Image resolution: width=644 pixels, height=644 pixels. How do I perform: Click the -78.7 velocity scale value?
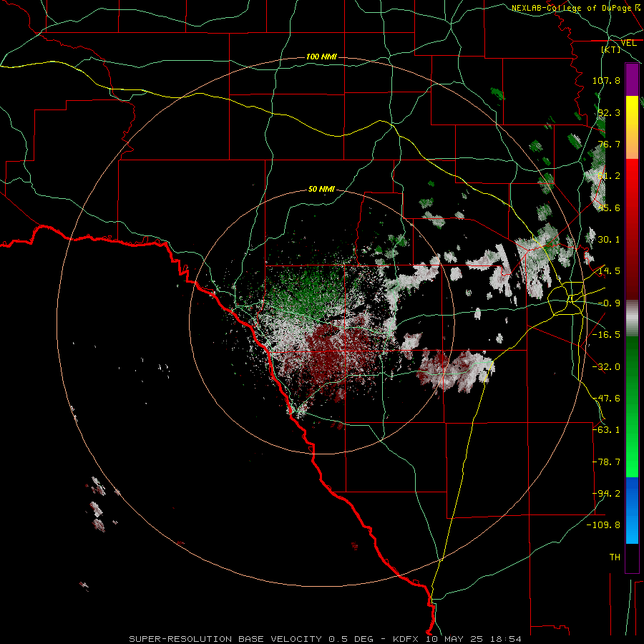[606, 462]
